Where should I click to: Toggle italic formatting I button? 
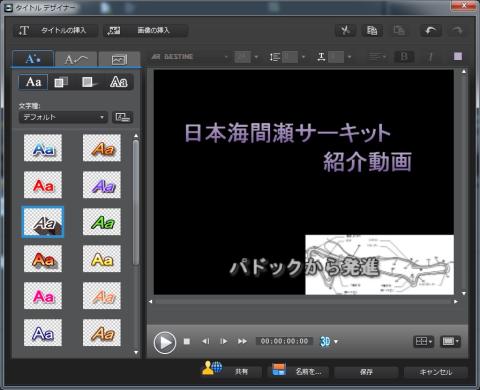(430, 57)
